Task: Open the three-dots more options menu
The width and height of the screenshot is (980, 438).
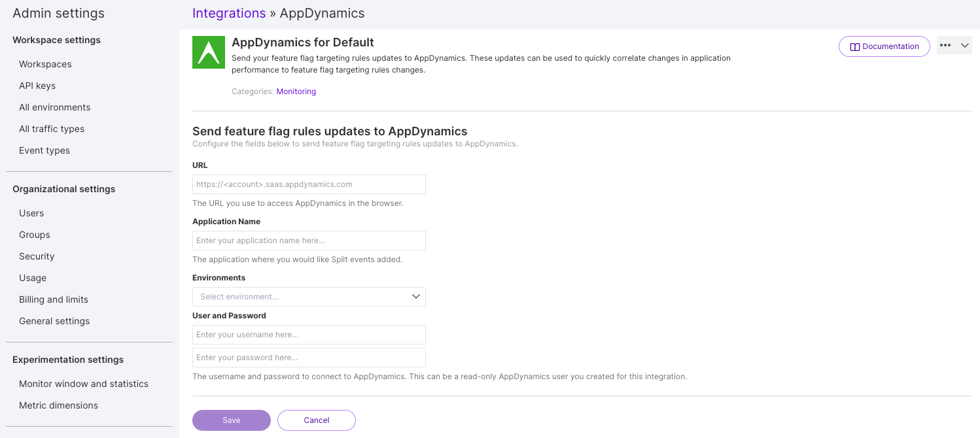Action: pos(945,46)
